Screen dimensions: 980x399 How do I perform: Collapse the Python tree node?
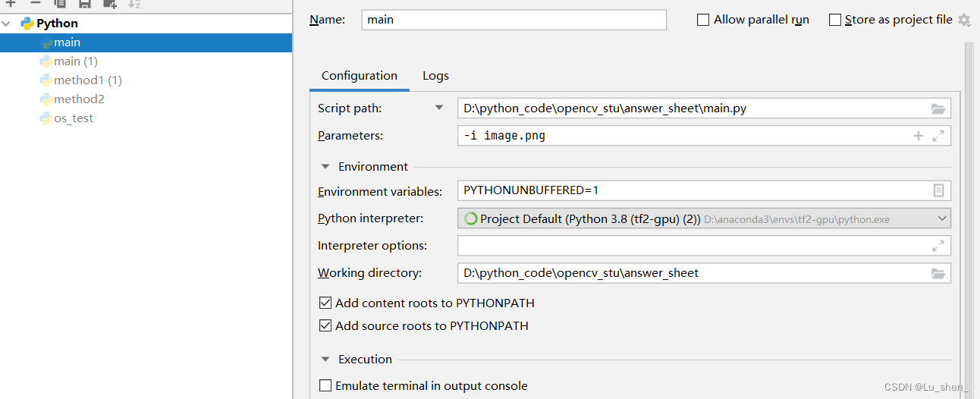coord(7,24)
